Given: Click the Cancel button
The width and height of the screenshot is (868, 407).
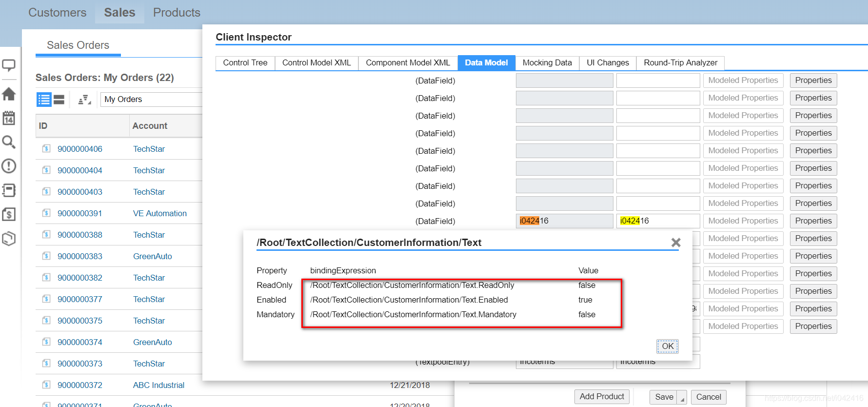Looking at the screenshot, I should (709, 397).
